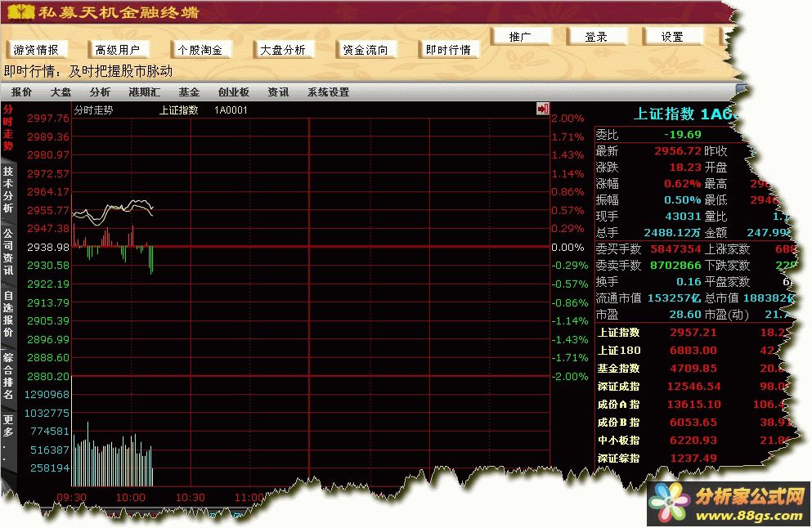
Task: Click the 现手 value 43031
Action: (x=683, y=217)
